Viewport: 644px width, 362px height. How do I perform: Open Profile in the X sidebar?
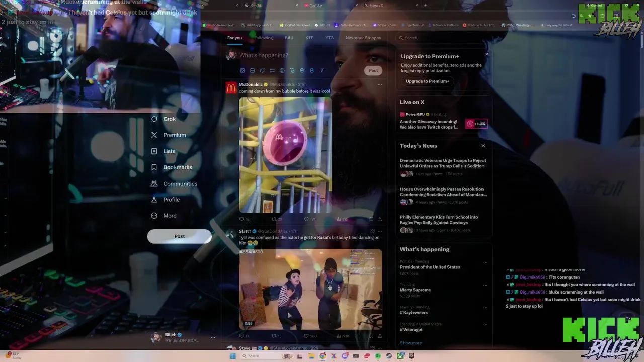(x=165, y=200)
